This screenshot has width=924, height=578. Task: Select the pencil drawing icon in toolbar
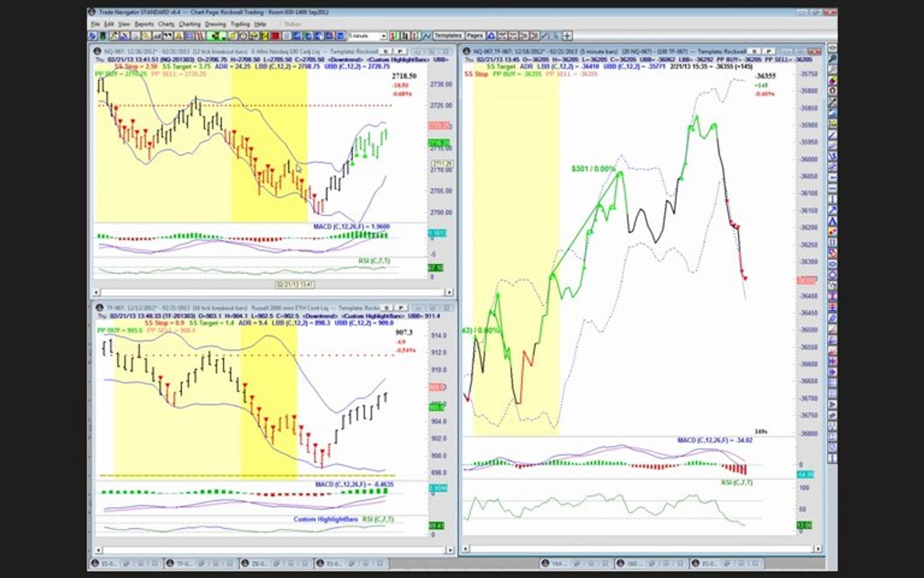pos(545,36)
